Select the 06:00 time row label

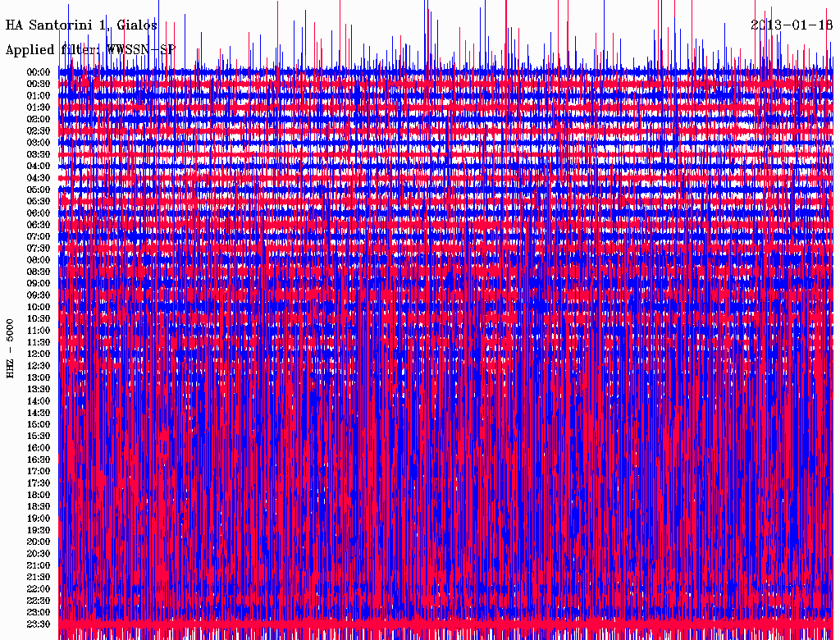point(39,213)
